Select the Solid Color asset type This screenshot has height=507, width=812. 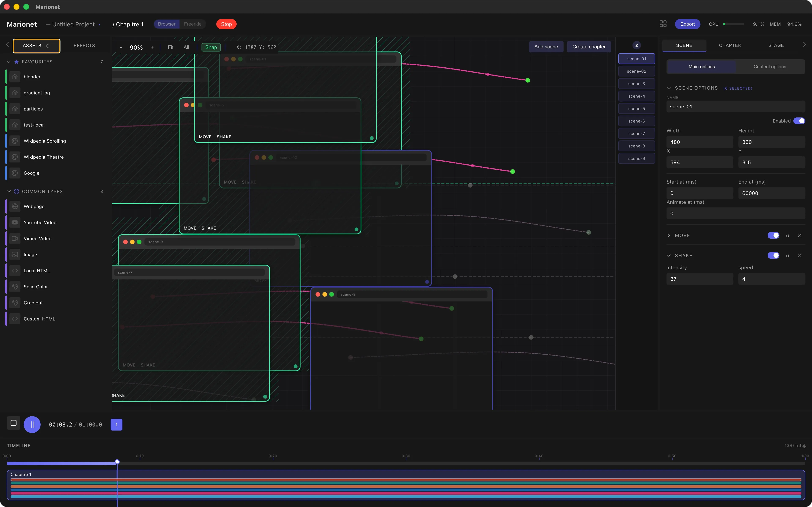35,287
